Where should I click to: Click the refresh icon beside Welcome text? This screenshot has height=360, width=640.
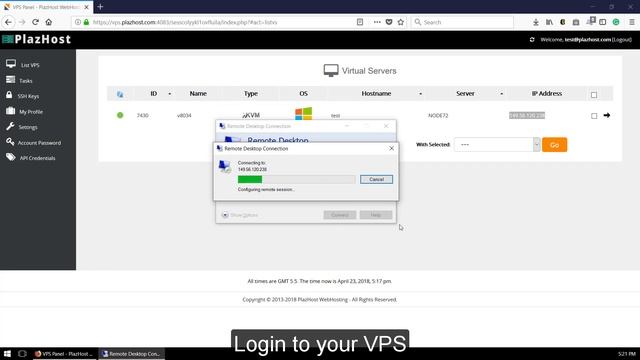coord(532,40)
